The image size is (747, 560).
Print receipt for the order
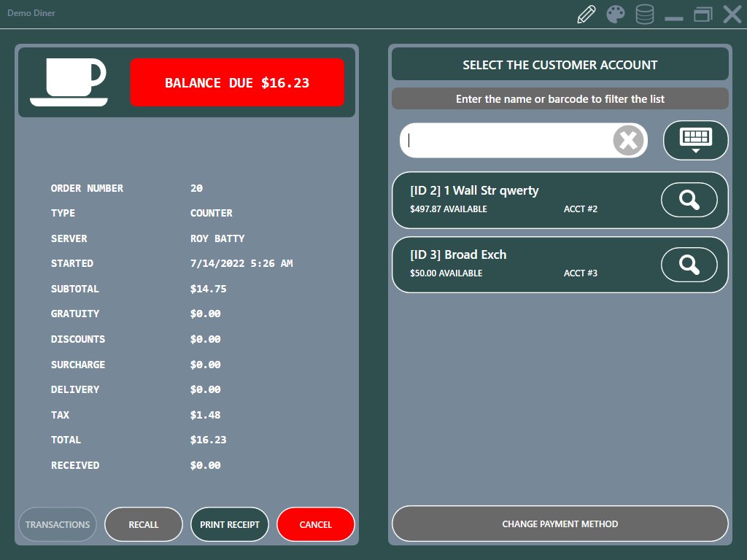230,524
